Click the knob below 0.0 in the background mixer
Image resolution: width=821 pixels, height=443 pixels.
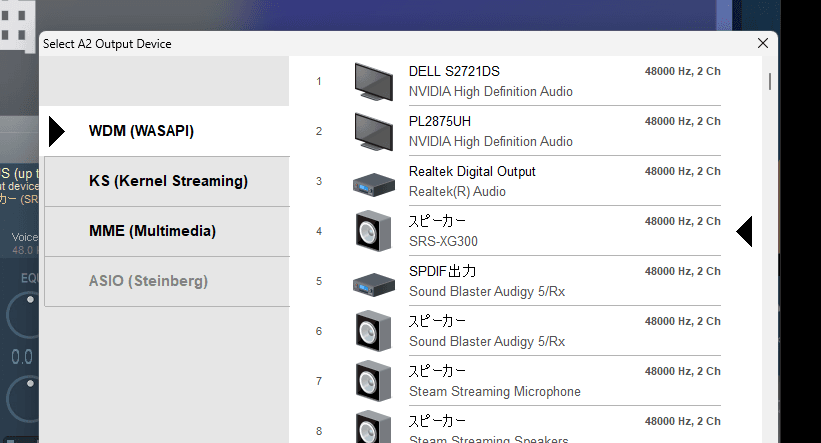(x=22, y=401)
